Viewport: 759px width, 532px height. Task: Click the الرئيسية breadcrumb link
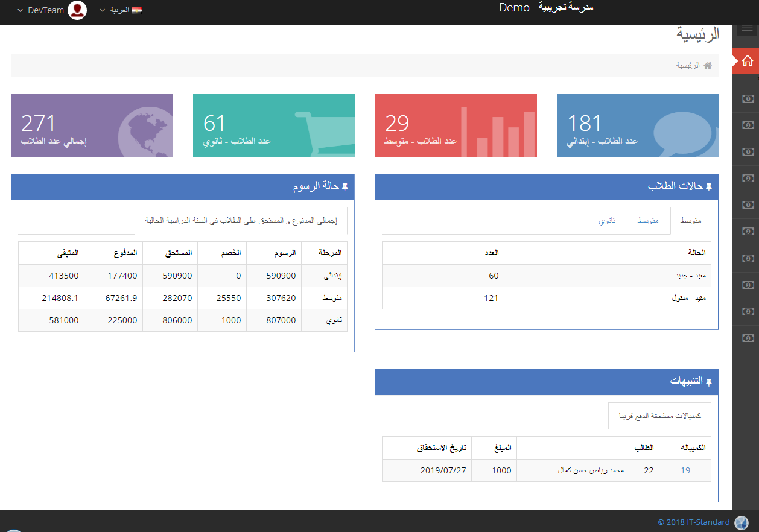pos(688,65)
